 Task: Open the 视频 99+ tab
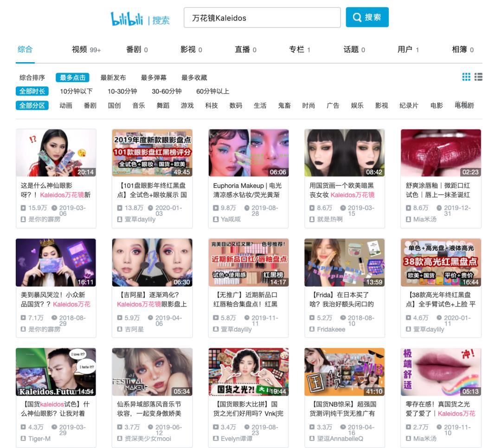click(x=86, y=50)
